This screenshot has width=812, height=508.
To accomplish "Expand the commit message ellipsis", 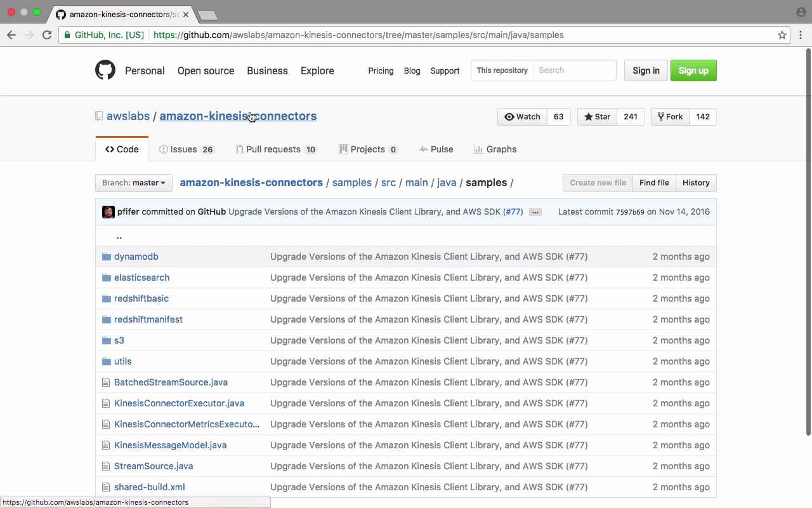I will tap(535, 212).
